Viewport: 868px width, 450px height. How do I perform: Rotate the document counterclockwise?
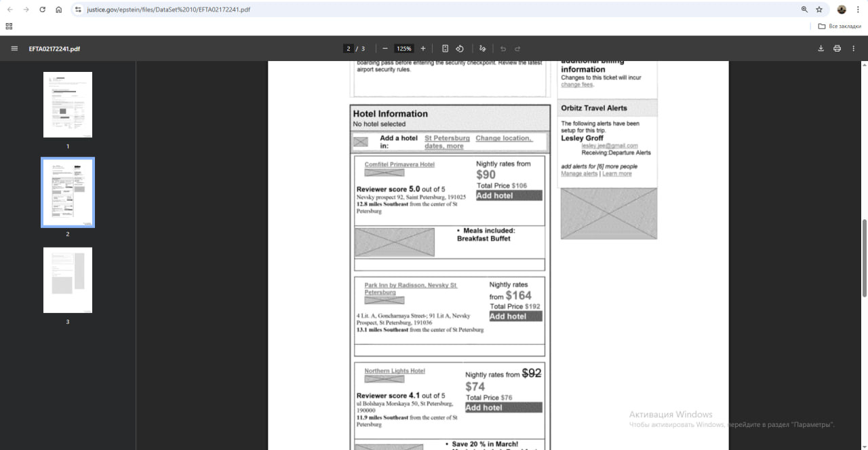[460, 49]
